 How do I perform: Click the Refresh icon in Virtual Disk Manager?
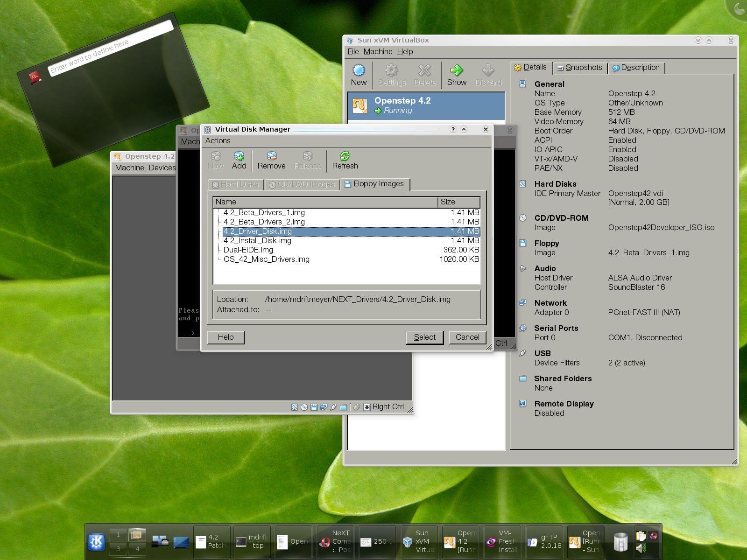point(345,161)
